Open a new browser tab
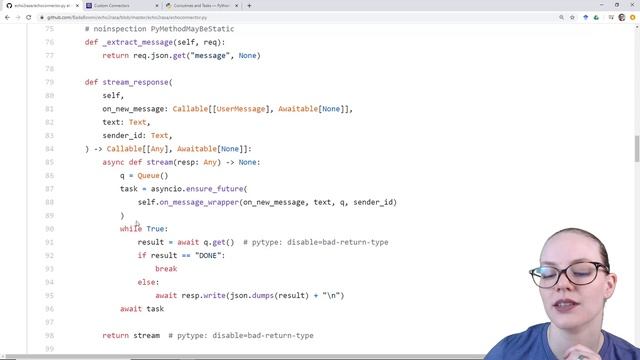640x360 pixels. click(249, 6)
